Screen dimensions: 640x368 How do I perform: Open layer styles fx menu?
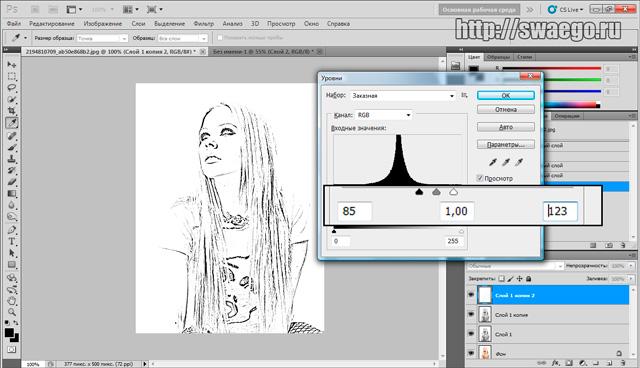click(x=556, y=363)
